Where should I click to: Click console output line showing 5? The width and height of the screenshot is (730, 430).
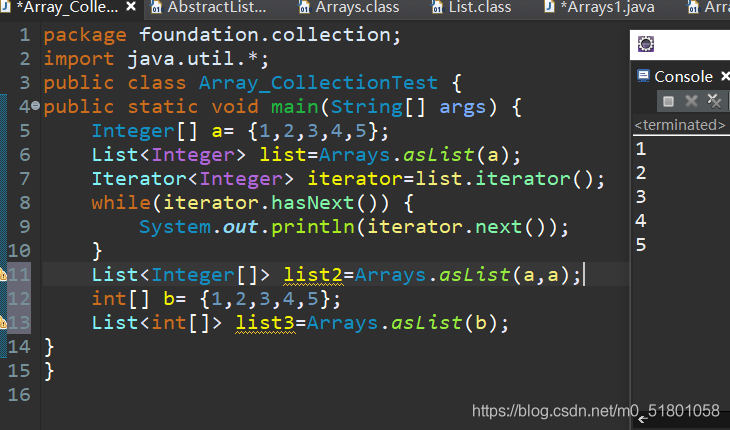tap(641, 245)
